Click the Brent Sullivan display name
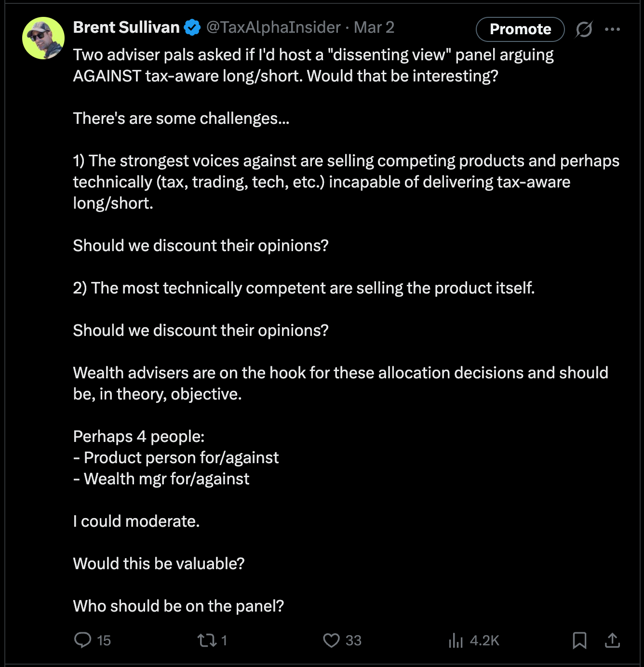Screen dimensions: 644x667 pos(126,27)
